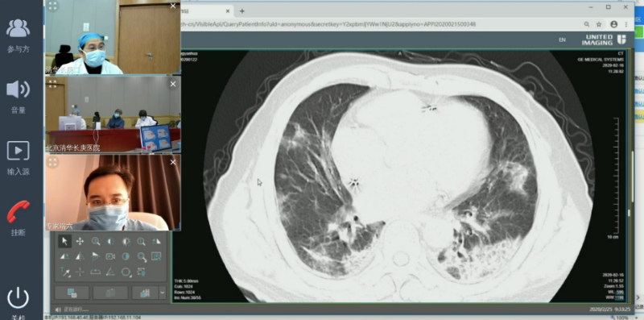This screenshot has width=644, height=320.
Task: Start cine playback camera tool
Action: [x=110, y=256]
